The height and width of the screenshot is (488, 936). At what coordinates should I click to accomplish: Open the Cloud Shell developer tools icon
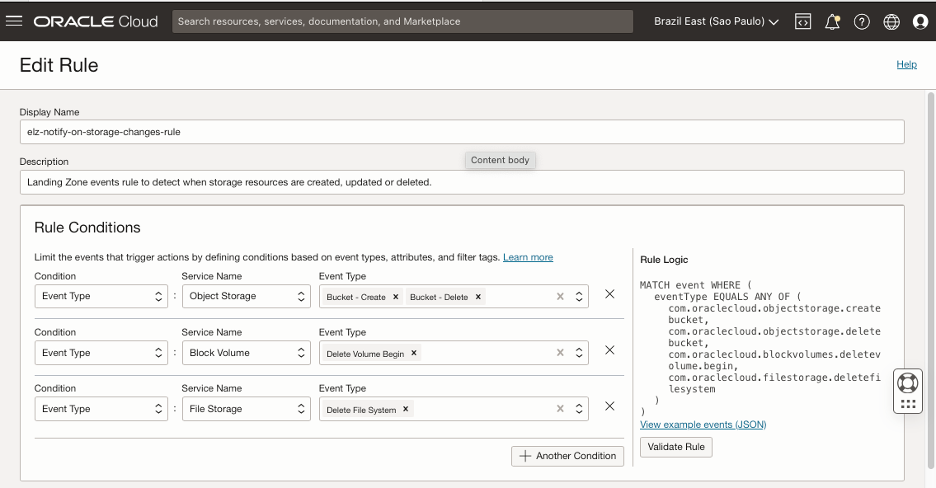coord(802,21)
